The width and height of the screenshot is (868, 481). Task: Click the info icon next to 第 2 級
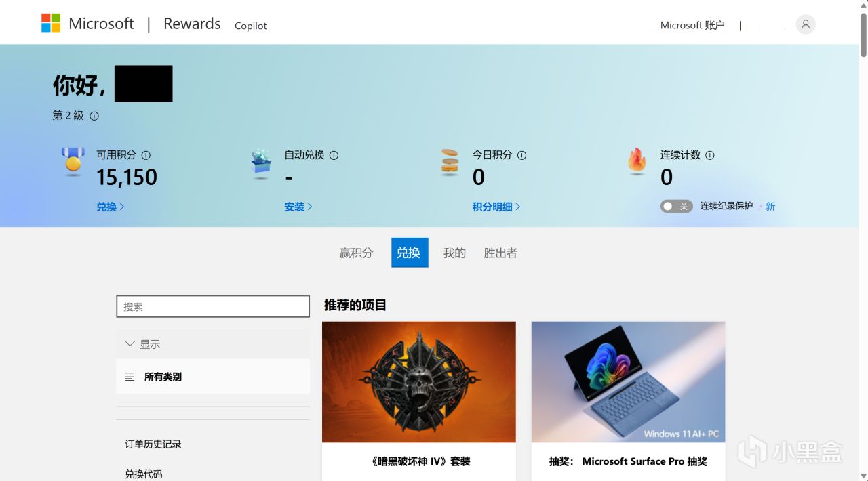(94, 116)
